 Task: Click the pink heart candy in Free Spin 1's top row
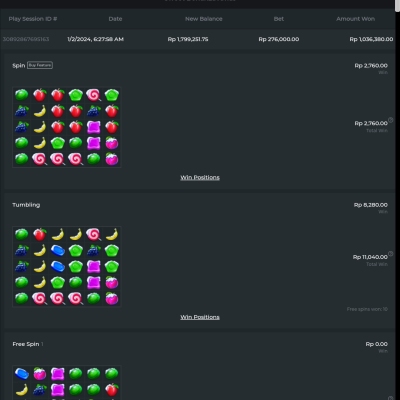tap(40, 374)
